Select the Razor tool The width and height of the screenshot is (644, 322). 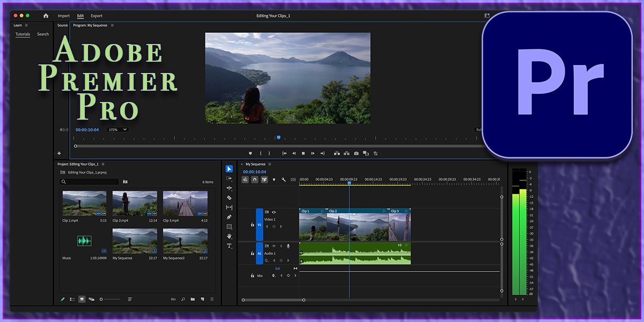[229, 197]
